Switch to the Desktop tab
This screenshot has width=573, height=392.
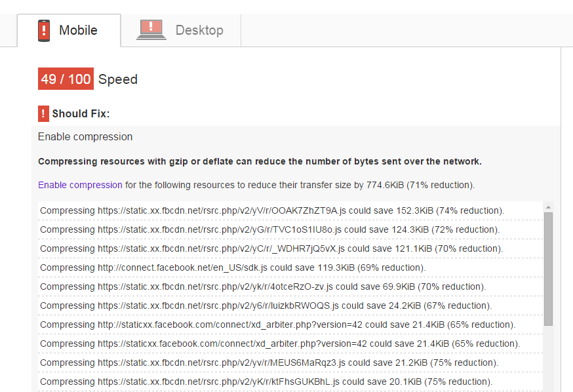(x=180, y=30)
